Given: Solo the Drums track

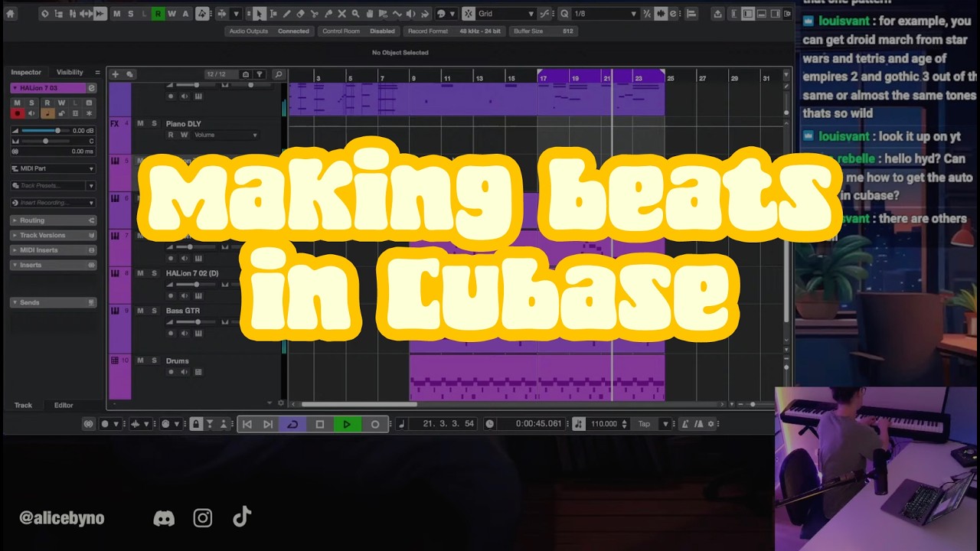Looking at the screenshot, I should (154, 360).
